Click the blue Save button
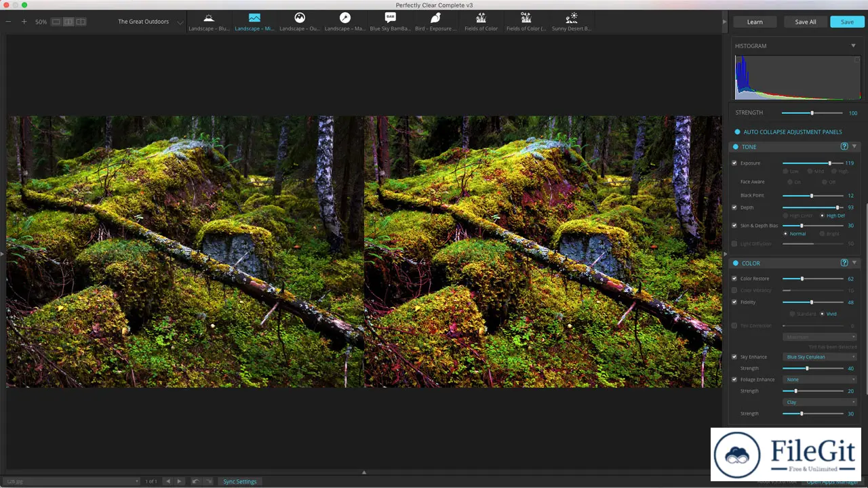The height and width of the screenshot is (488, 868). (847, 22)
